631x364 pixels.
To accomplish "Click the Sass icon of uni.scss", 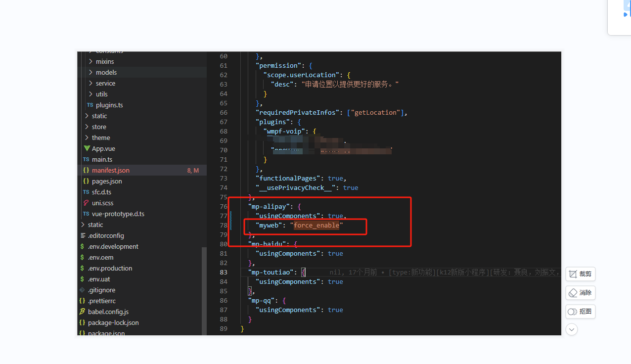I will [x=86, y=203].
